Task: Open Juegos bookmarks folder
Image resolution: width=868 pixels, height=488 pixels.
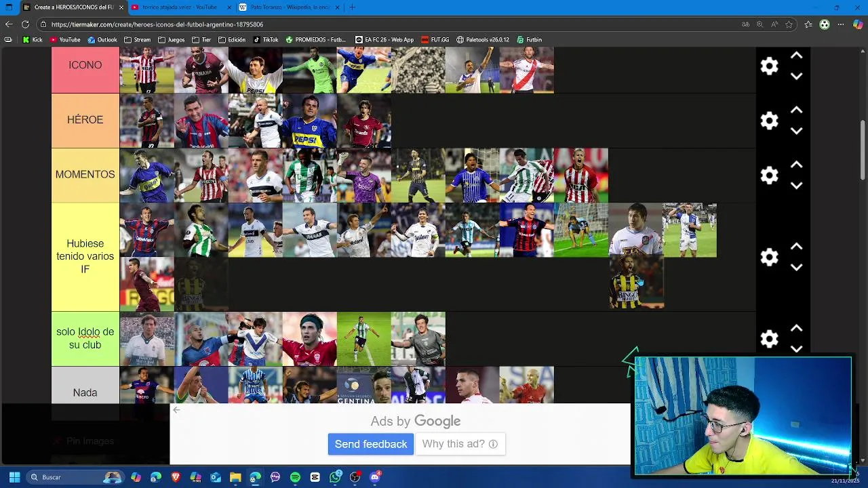Action: [x=172, y=39]
